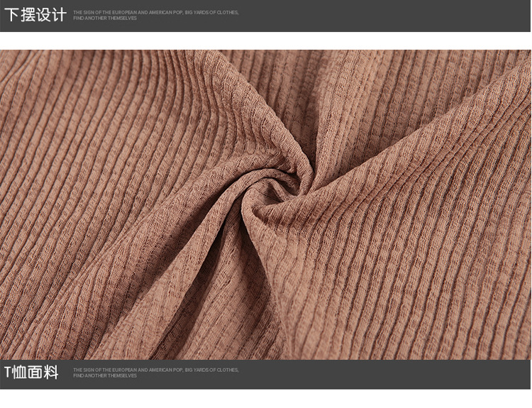Image resolution: width=532 pixels, height=408 pixels.
Task: Click the 下 character in the top heading
Action: [x=11, y=15]
